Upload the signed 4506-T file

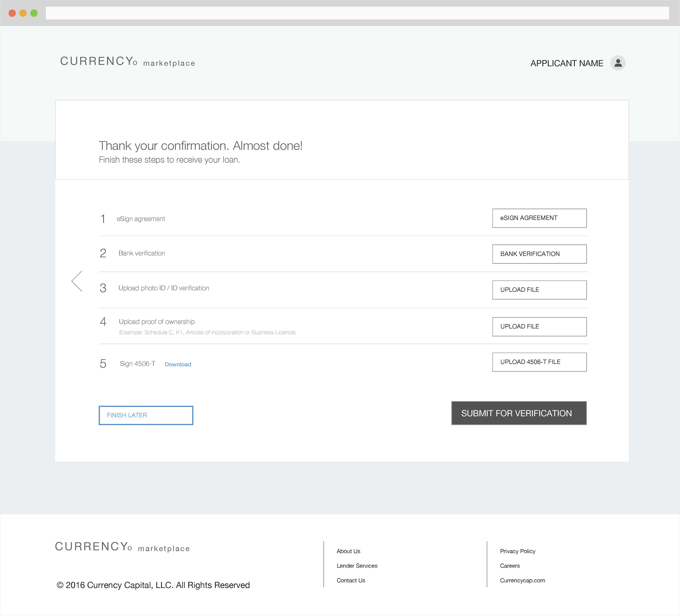click(539, 362)
